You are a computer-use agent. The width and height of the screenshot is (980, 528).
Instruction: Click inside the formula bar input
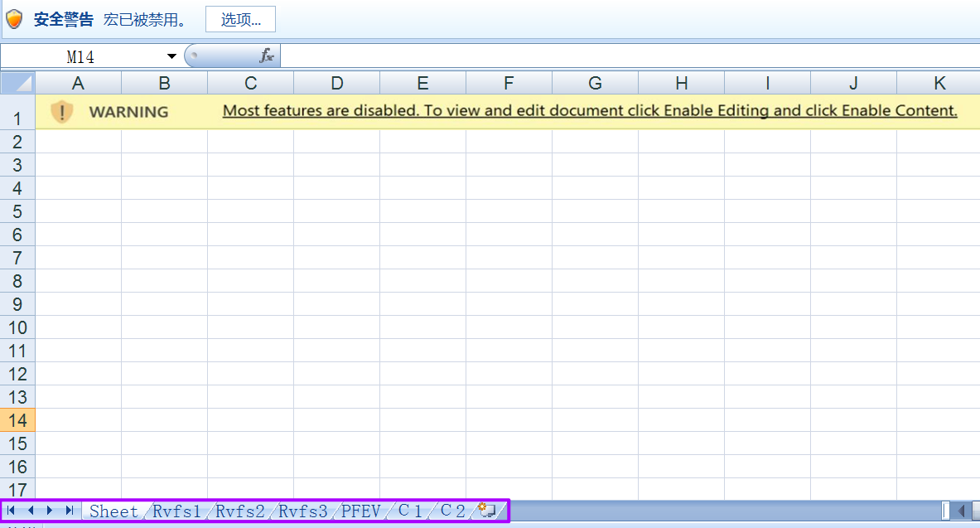click(x=630, y=56)
